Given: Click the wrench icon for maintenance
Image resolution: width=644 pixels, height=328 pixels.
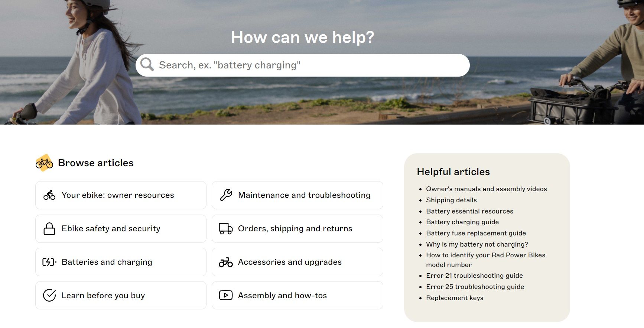Looking at the screenshot, I should click(226, 195).
